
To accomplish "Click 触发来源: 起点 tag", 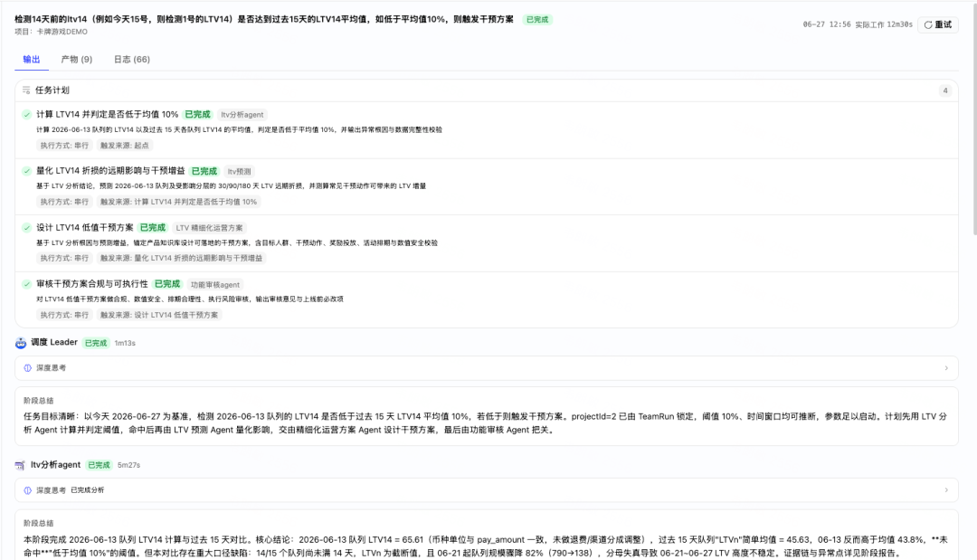I will (x=125, y=145).
